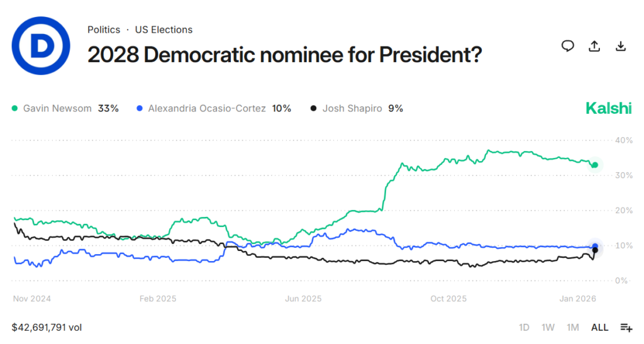
Task: Select the ALL time range
Action: pos(599,327)
